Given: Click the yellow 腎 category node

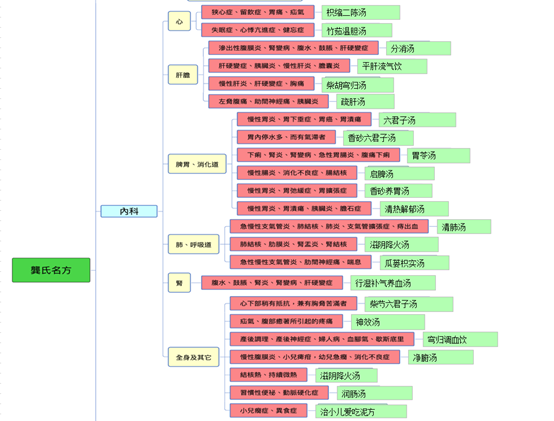Looking at the screenshot, I should pos(179,283).
